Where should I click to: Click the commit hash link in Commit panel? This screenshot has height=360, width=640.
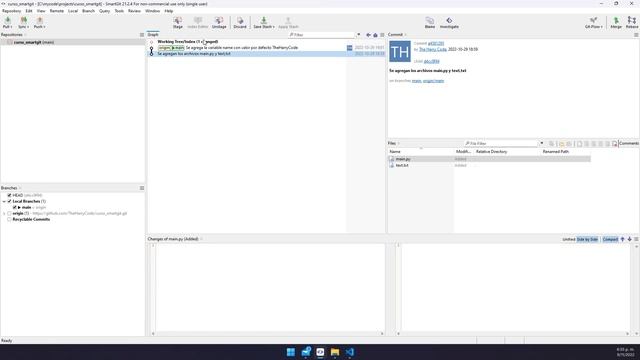click(436, 43)
